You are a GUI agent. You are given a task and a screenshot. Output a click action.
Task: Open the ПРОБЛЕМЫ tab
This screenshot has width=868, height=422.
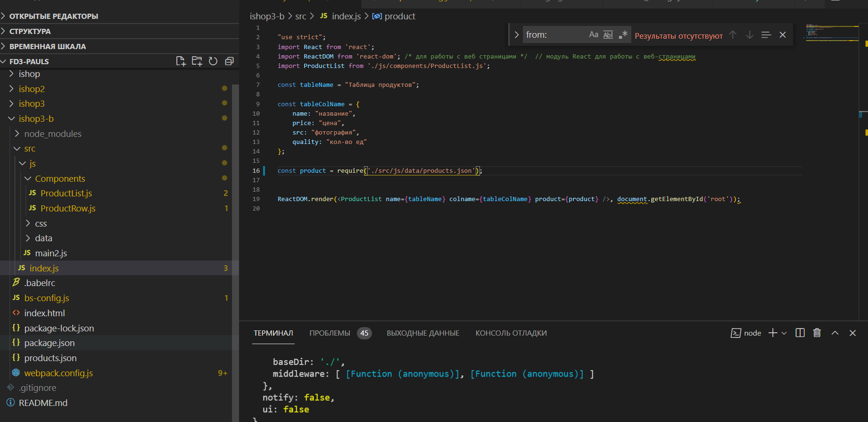tap(340, 333)
